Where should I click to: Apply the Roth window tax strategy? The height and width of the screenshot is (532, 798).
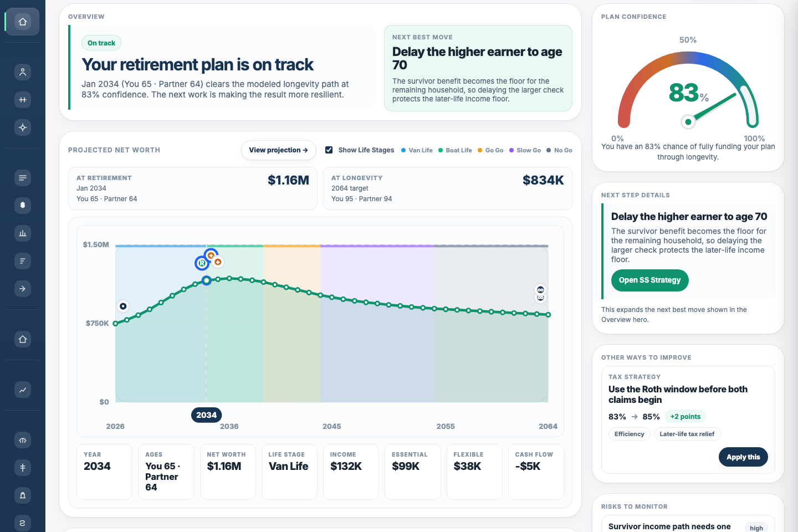tap(743, 457)
